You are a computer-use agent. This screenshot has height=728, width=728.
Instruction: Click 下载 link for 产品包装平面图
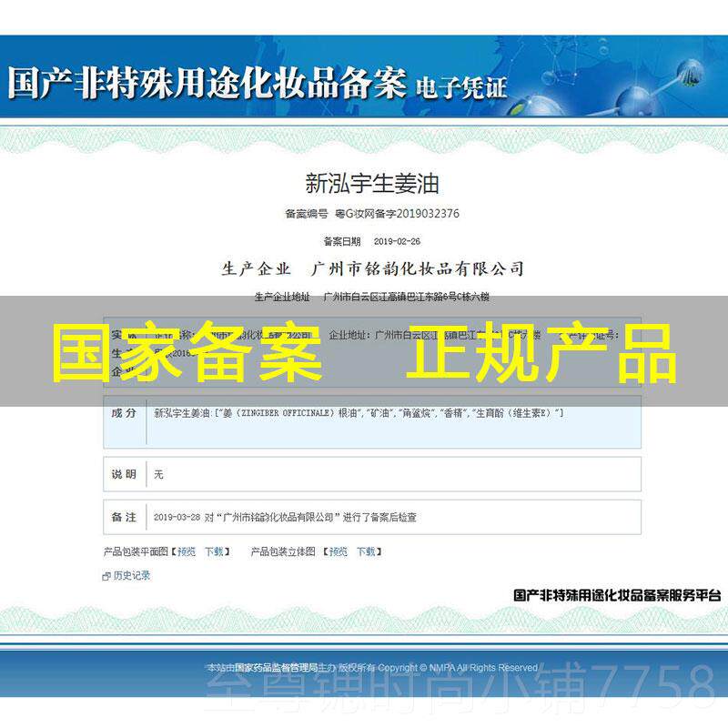pyautogui.click(x=214, y=551)
